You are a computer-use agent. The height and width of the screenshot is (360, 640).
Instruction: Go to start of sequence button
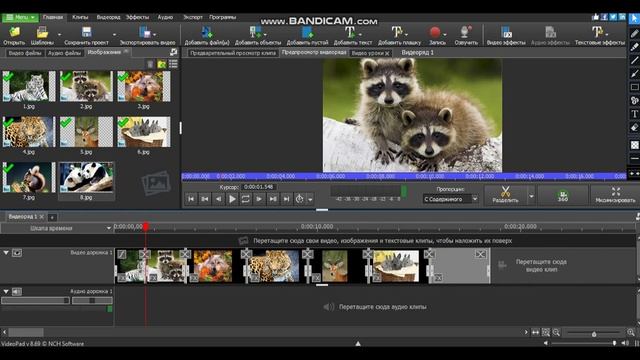click(191, 199)
